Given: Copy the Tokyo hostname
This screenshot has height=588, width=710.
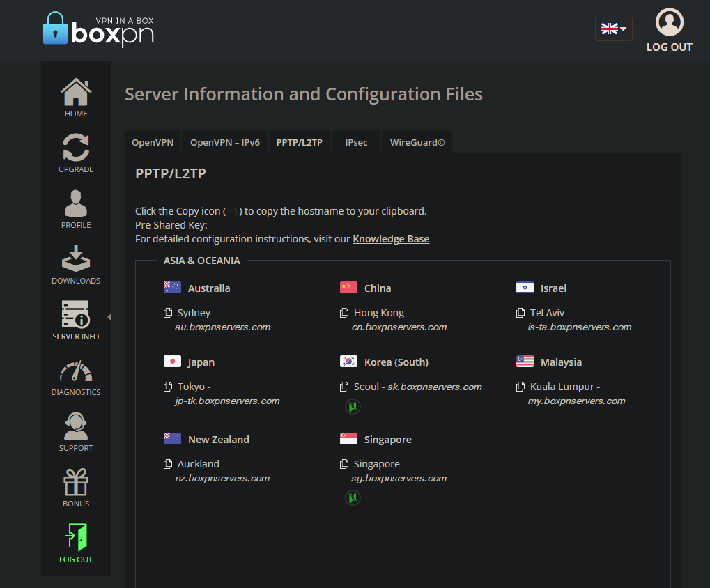Looking at the screenshot, I should click(168, 386).
